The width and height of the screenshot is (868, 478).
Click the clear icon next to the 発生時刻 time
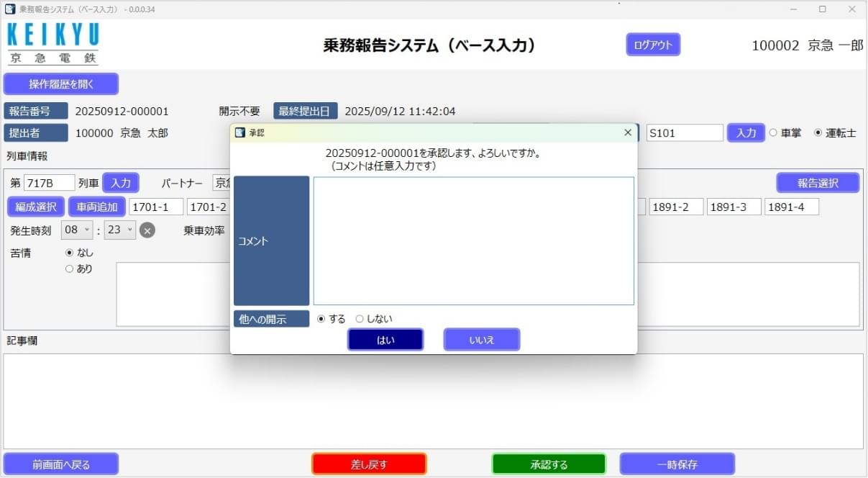click(x=147, y=230)
